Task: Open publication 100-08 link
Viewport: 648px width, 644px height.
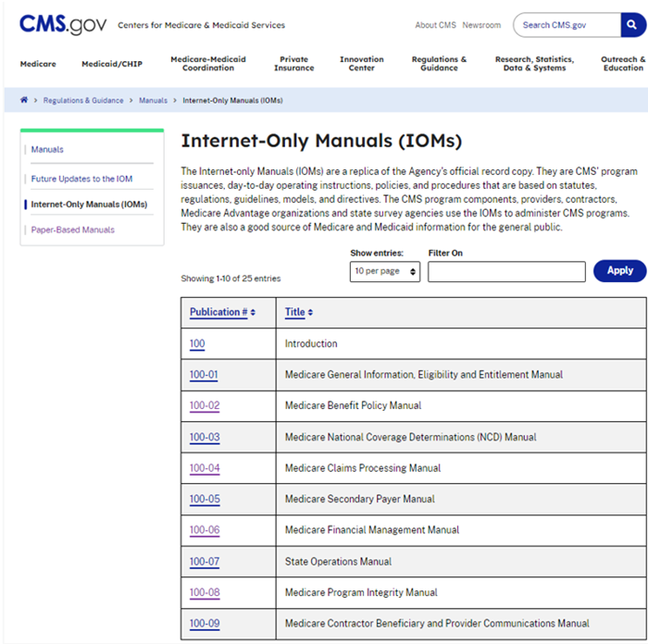Action: click(x=205, y=593)
